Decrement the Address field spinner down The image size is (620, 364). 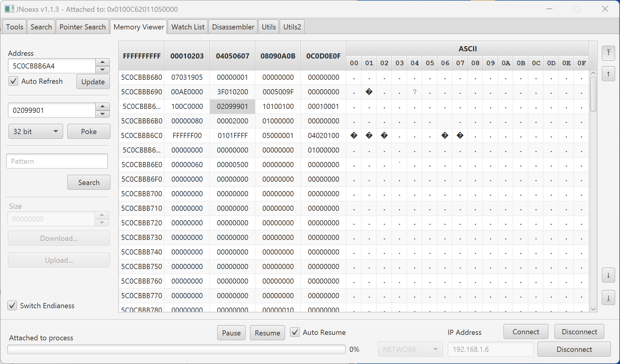click(x=103, y=70)
